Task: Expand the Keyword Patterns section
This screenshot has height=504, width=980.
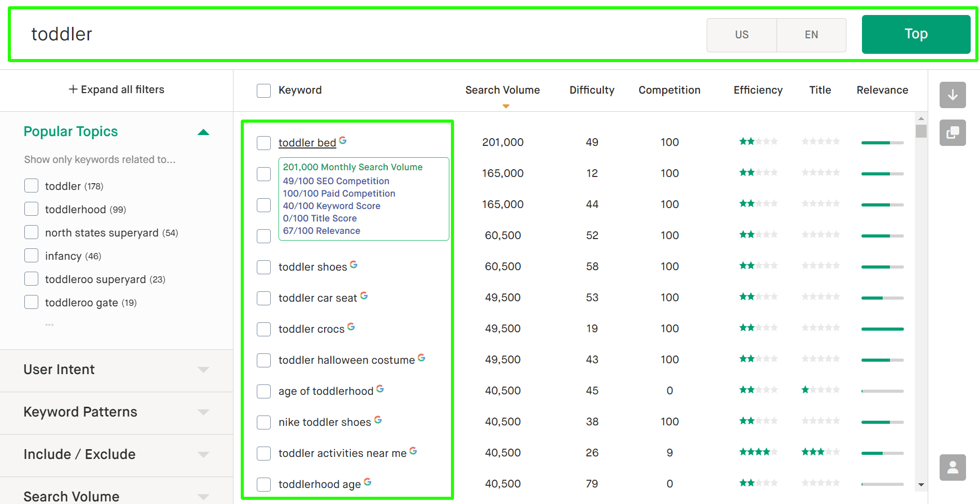Action: [203, 412]
